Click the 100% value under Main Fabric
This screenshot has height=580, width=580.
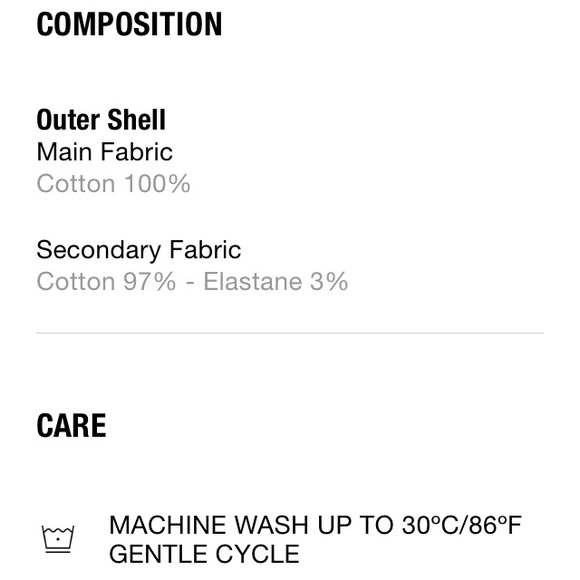tap(157, 183)
